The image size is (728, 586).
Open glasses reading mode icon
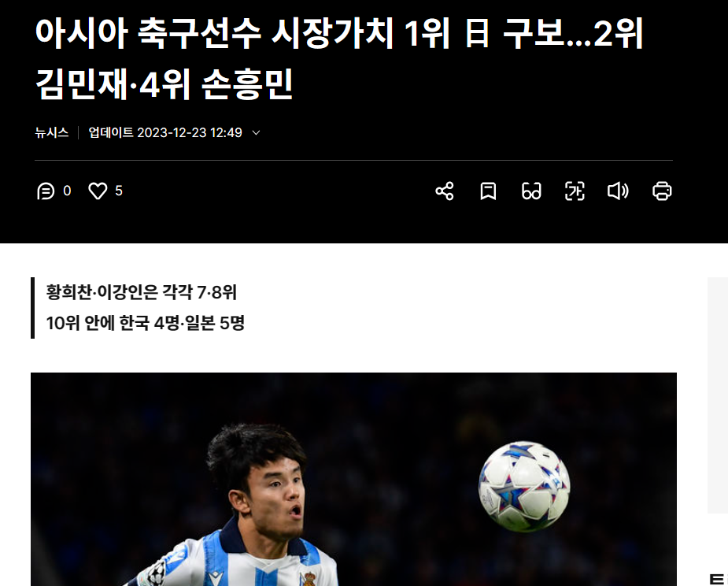click(531, 191)
